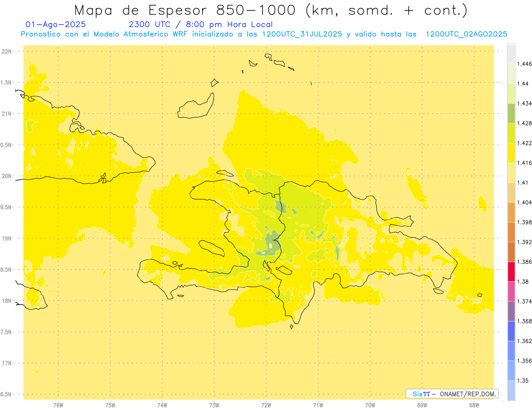Click the gray swatch at top of the color scale

511,54
